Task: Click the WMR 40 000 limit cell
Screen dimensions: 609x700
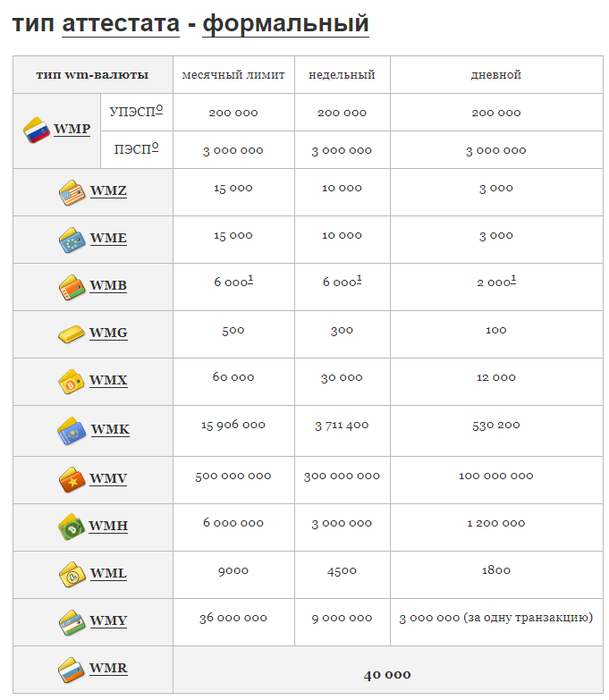Action: click(x=387, y=675)
